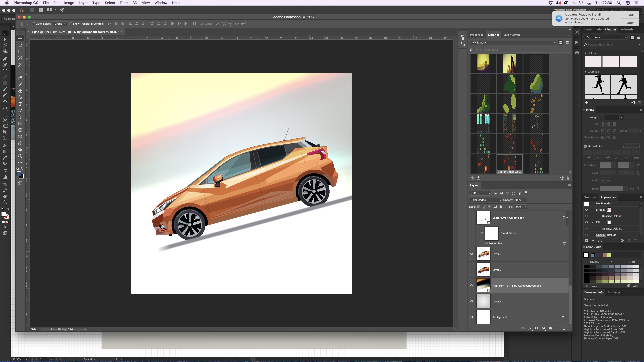Switch to the Swatches tab

[x=590, y=197]
